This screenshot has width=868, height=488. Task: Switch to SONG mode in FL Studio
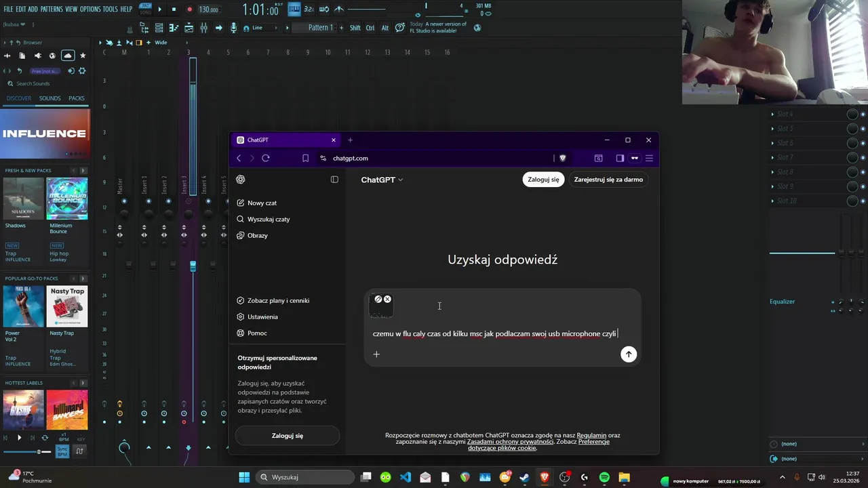tap(145, 12)
